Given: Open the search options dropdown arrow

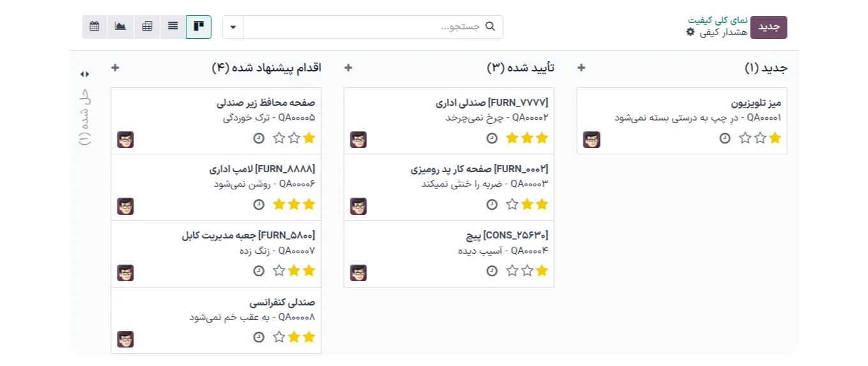Looking at the screenshot, I should pyautogui.click(x=233, y=27).
